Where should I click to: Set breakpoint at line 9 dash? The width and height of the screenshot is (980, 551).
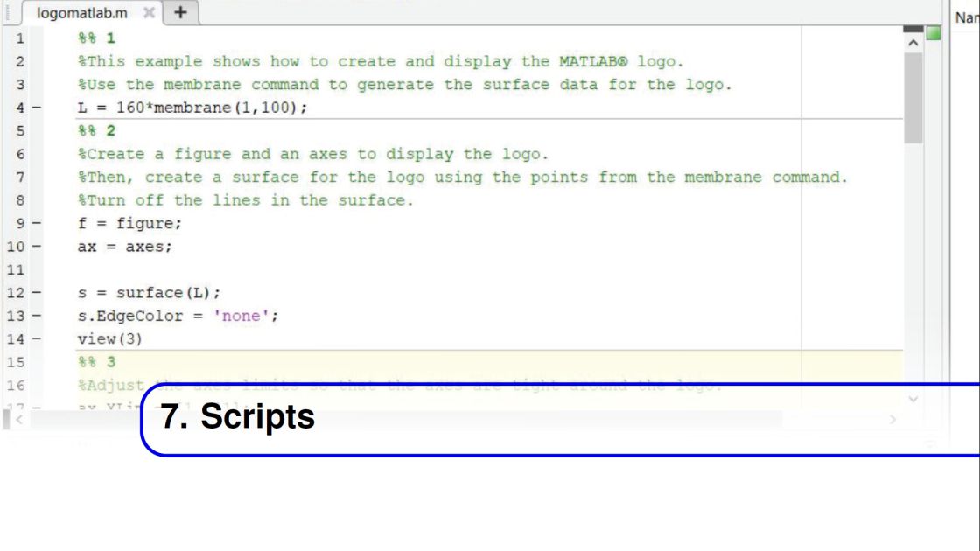pos(36,223)
